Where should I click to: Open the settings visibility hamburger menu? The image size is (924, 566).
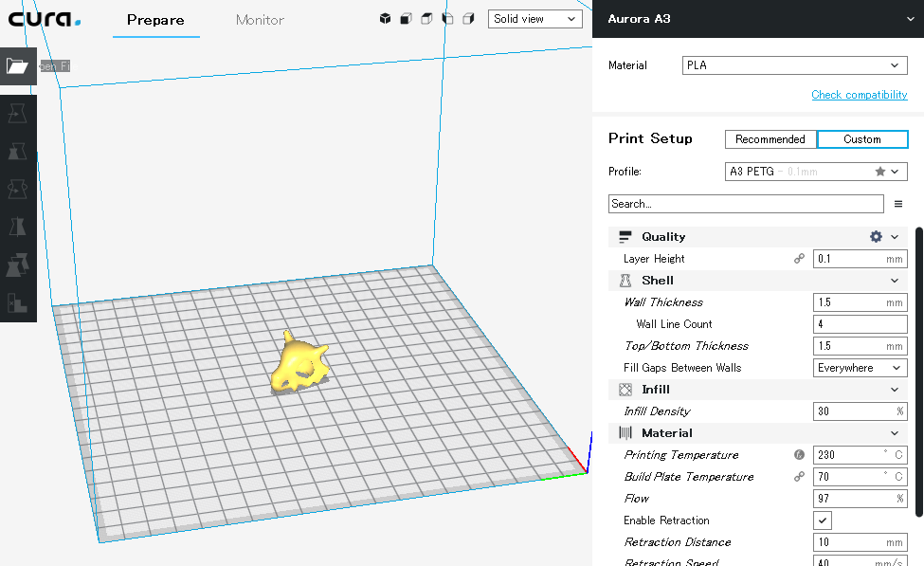tap(898, 204)
